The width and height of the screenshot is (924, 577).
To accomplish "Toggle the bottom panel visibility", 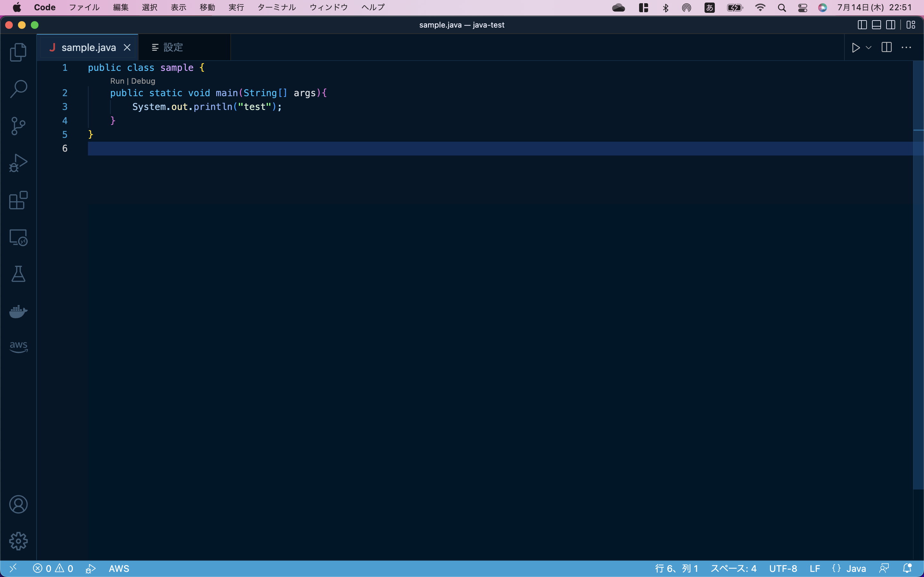I will [876, 25].
